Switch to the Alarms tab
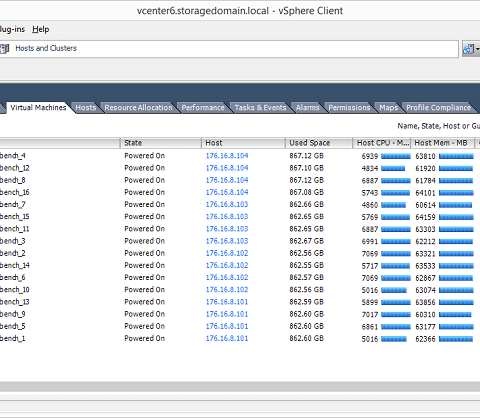The image size is (480, 418). (x=307, y=108)
